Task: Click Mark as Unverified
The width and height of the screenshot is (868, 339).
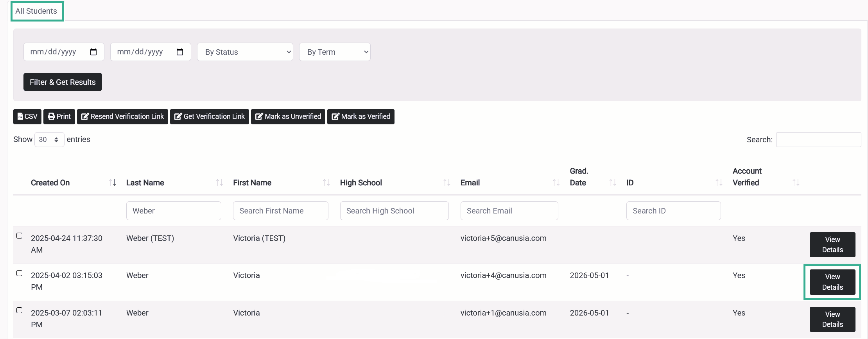Action: click(x=288, y=117)
